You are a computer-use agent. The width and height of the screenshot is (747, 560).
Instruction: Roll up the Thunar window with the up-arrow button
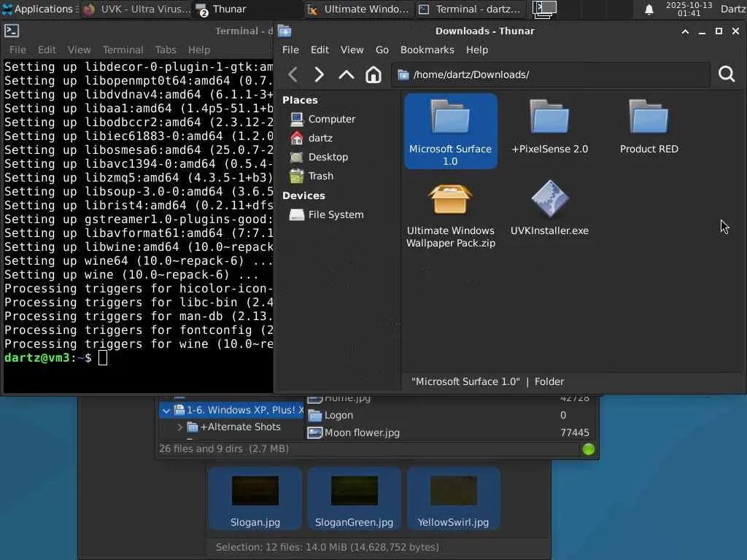[684, 31]
